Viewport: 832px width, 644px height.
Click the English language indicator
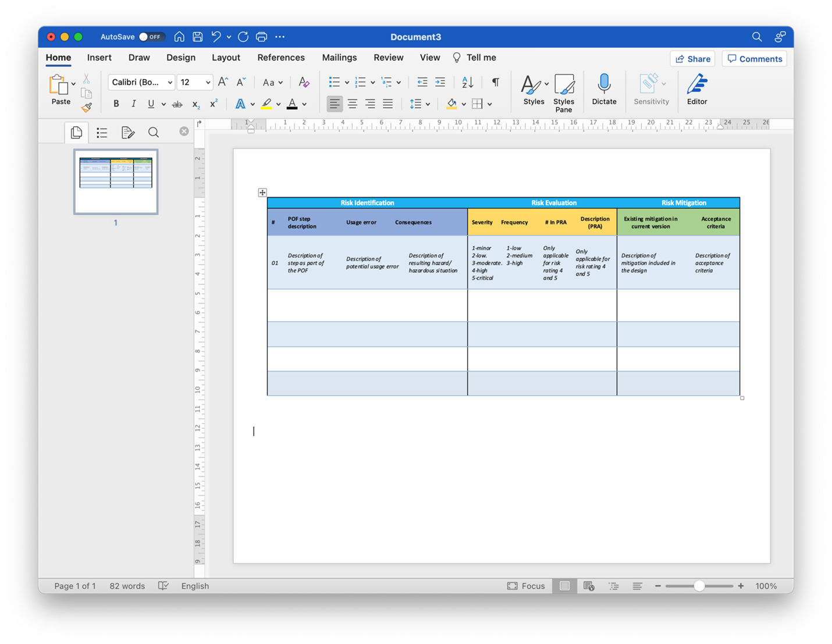coord(195,586)
